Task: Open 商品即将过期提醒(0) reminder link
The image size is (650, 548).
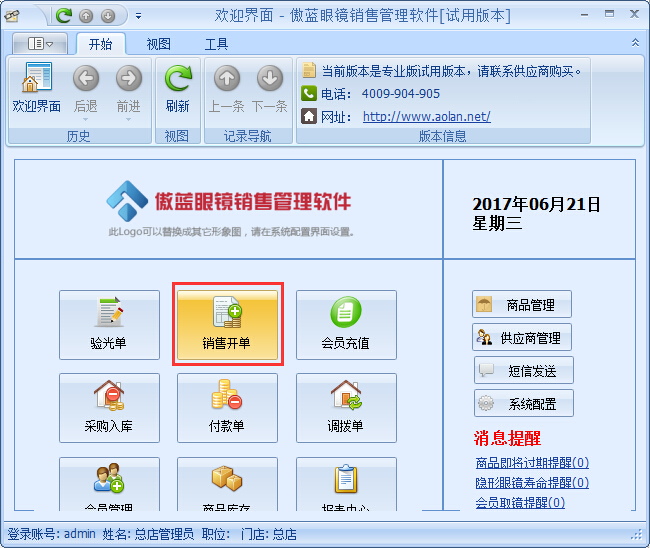Action: 532,463
